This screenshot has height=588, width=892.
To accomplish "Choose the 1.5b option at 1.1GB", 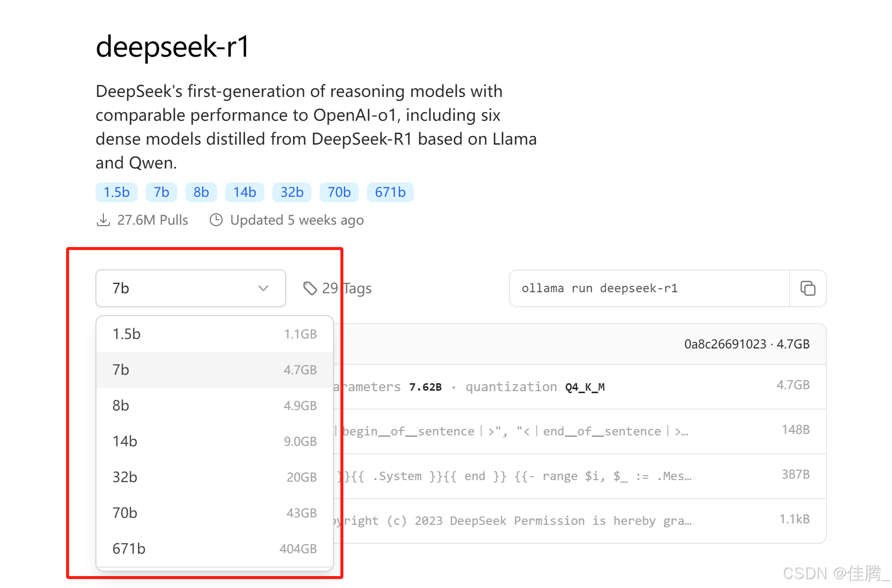I will pyautogui.click(x=215, y=334).
